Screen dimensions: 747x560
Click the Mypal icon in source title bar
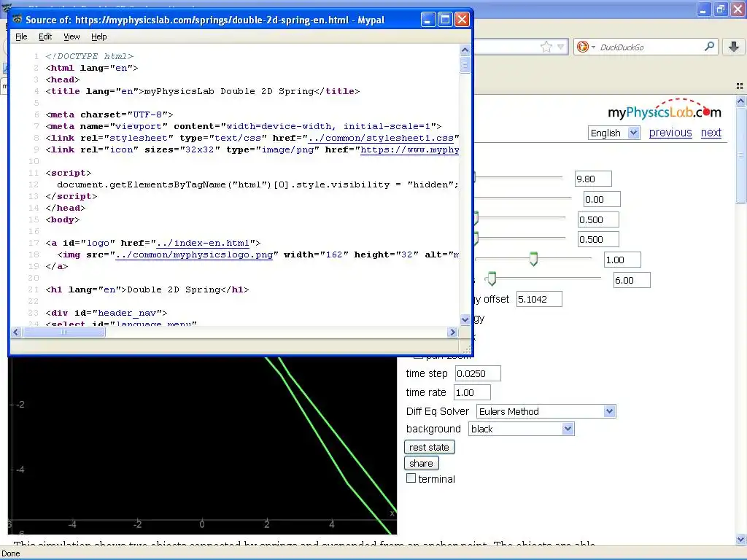(x=18, y=20)
